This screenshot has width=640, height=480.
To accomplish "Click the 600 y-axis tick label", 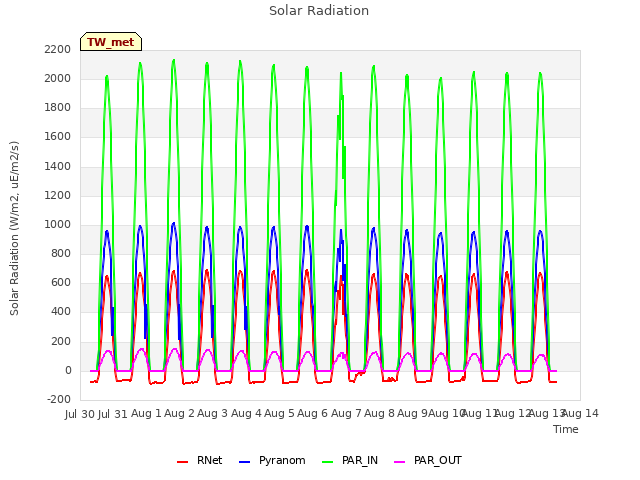I will click(x=61, y=282).
